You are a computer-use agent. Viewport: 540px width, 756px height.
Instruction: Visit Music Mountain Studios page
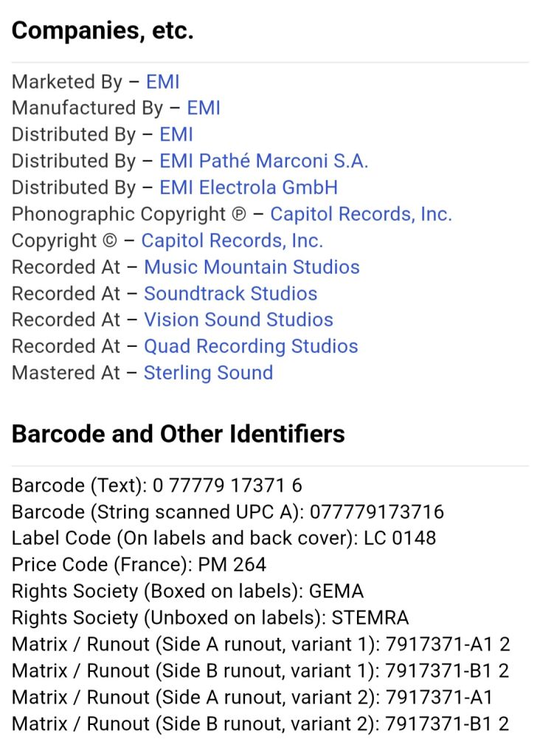[x=252, y=267]
